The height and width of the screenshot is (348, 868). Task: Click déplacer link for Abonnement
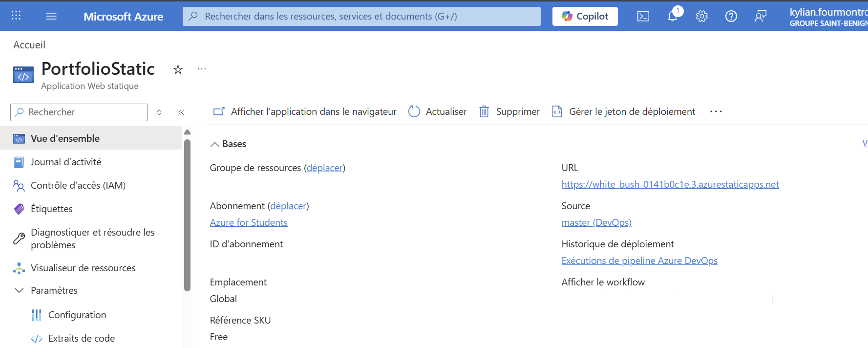click(x=288, y=206)
